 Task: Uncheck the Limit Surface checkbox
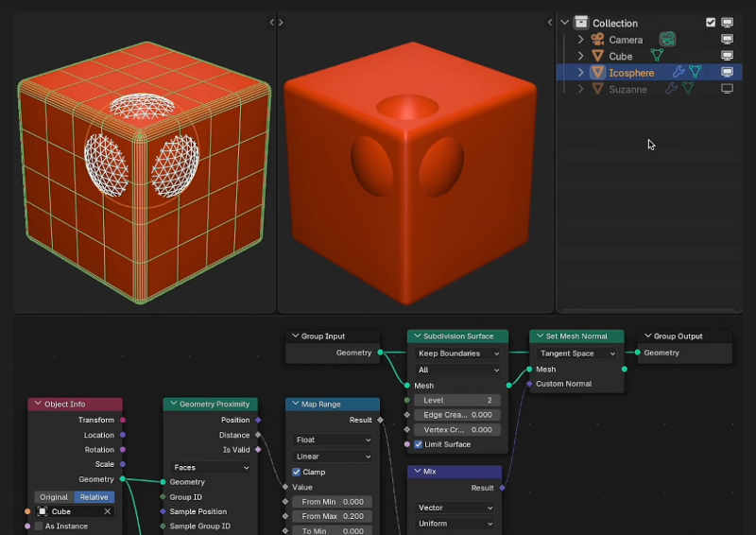coord(419,444)
